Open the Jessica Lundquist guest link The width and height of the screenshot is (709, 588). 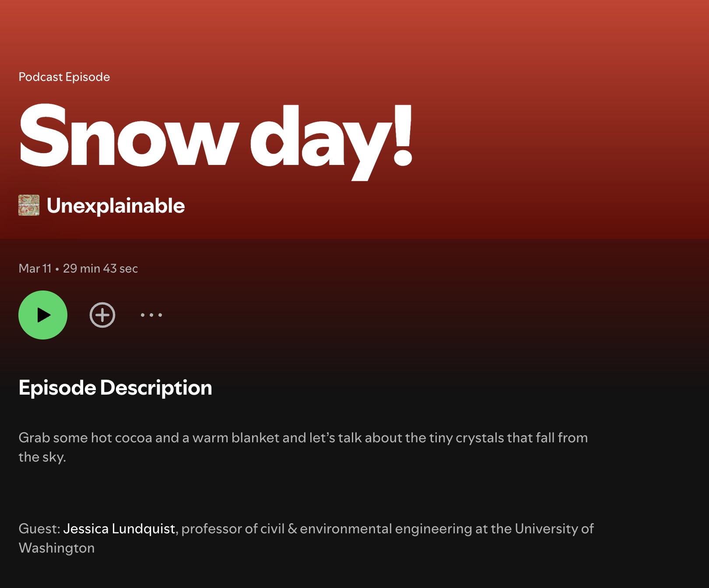(x=119, y=528)
